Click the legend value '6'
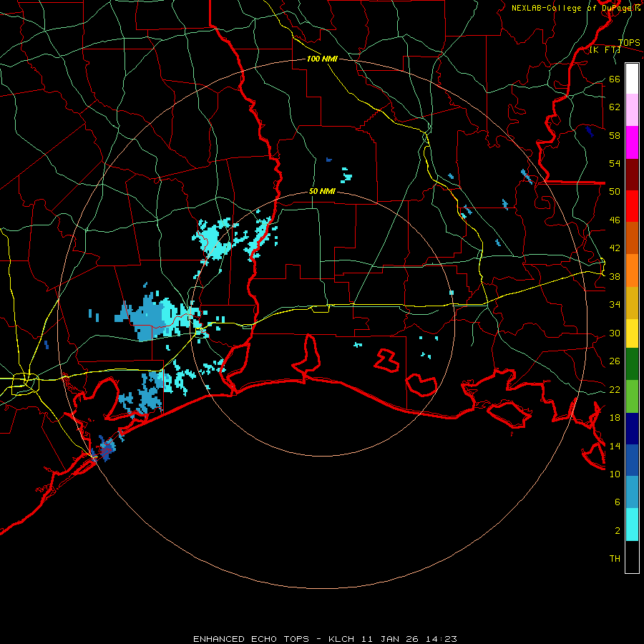Viewport: 644px width, 644px height. coord(617,502)
